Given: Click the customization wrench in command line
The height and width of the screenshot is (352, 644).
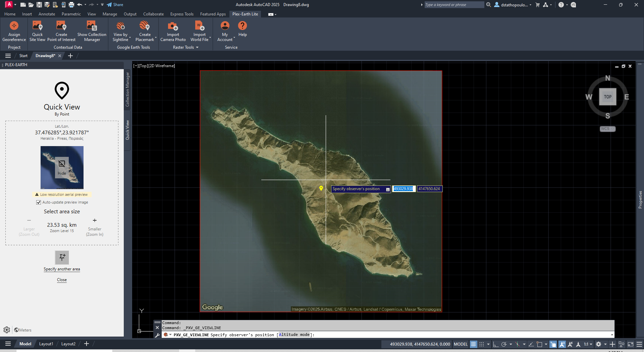Looking at the screenshot, I should [x=157, y=335].
